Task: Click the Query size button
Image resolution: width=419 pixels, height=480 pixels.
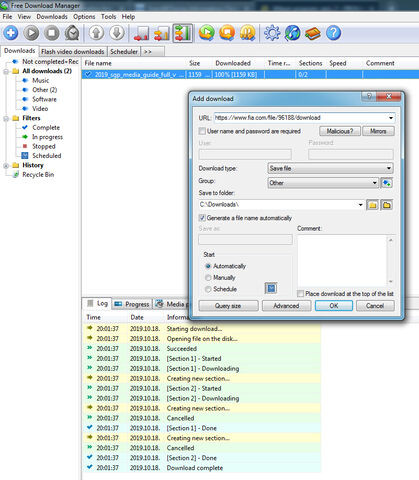Action: (x=228, y=306)
